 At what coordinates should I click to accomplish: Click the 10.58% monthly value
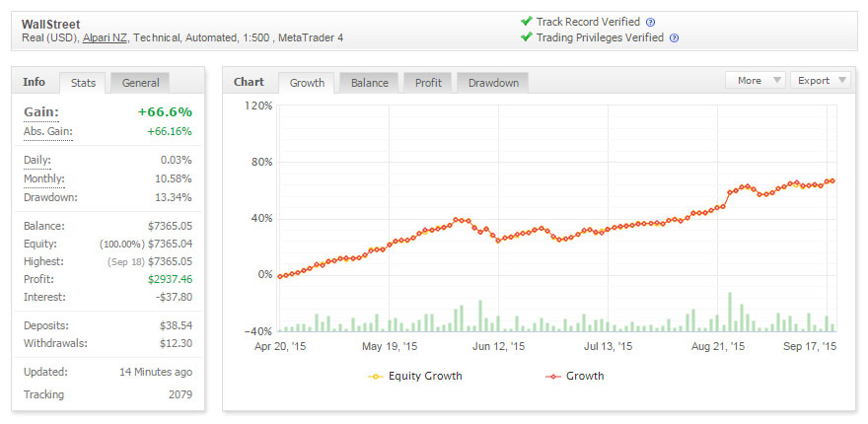pos(174,178)
